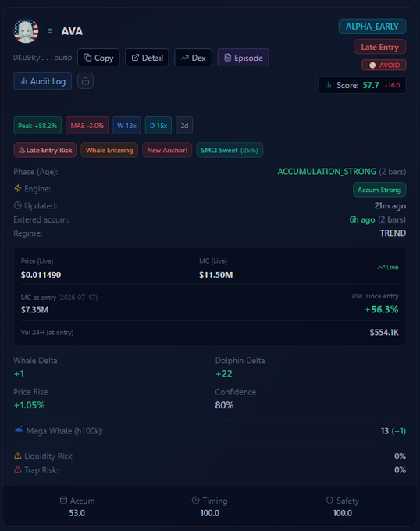420x531 pixels.
Task: Click the Live trend indicator icon
Action: tap(381, 267)
